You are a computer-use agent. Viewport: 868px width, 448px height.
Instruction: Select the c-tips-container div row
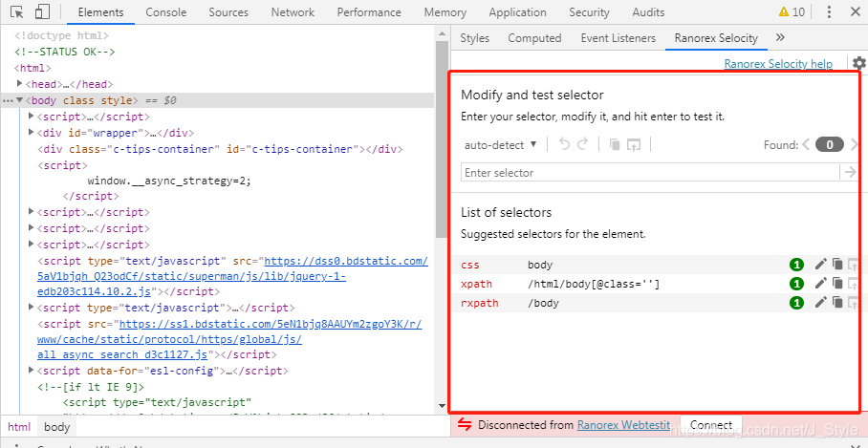tap(220, 149)
